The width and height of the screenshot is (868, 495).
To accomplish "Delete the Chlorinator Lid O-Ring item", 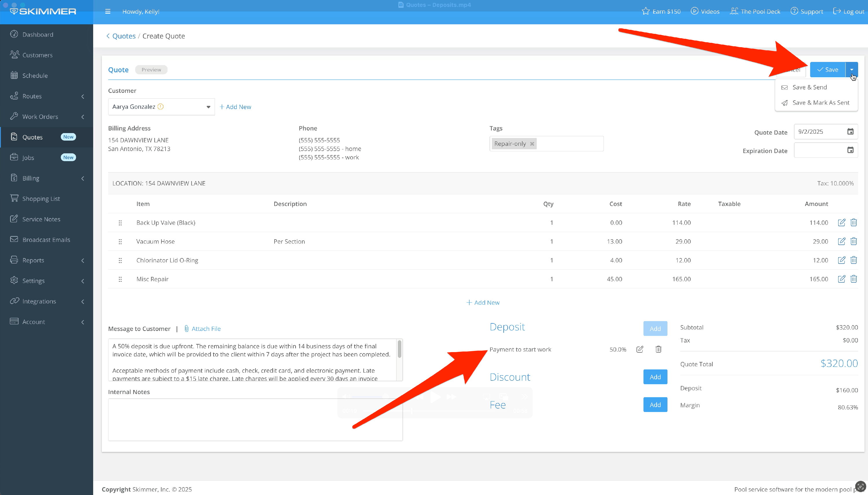I will (x=853, y=260).
